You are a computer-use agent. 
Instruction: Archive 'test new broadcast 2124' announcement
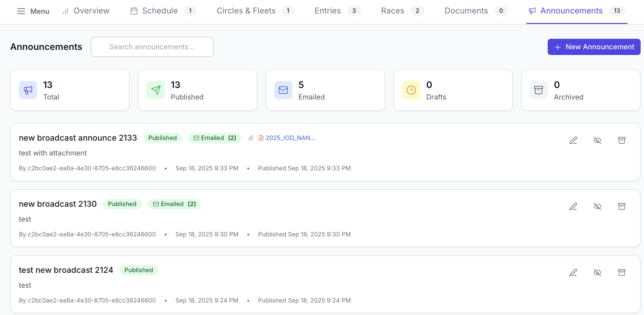click(x=622, y=273)
